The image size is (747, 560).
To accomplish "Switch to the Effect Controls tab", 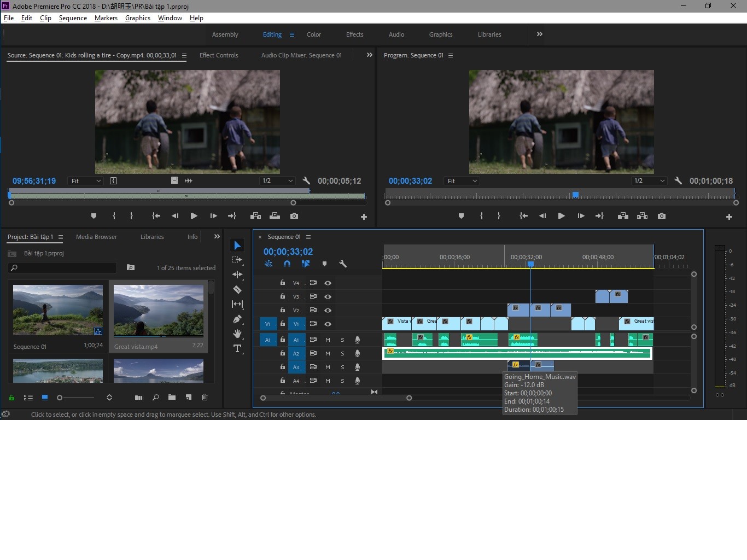I will [219, 55].
